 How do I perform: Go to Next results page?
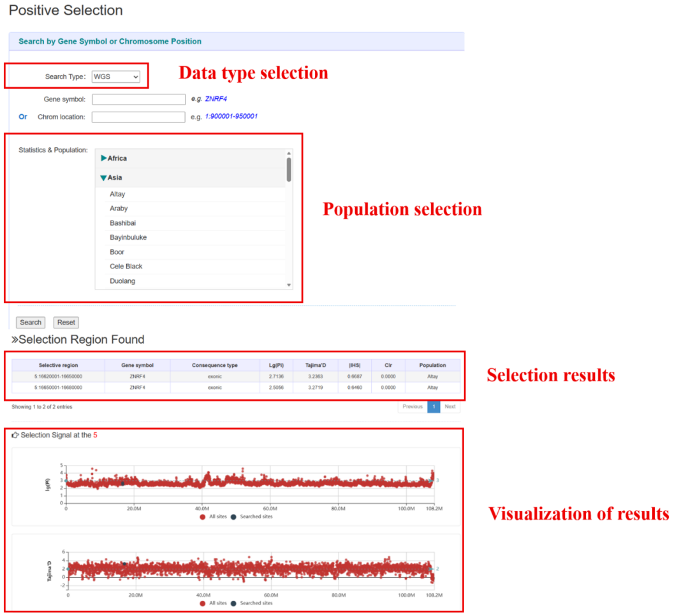coord(450,407)
